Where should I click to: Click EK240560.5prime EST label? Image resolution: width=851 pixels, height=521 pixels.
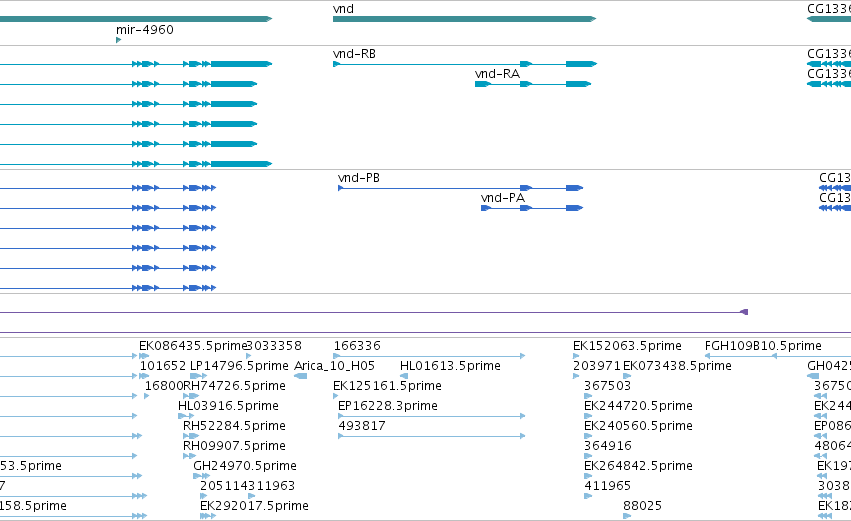[x=638, y=427]
